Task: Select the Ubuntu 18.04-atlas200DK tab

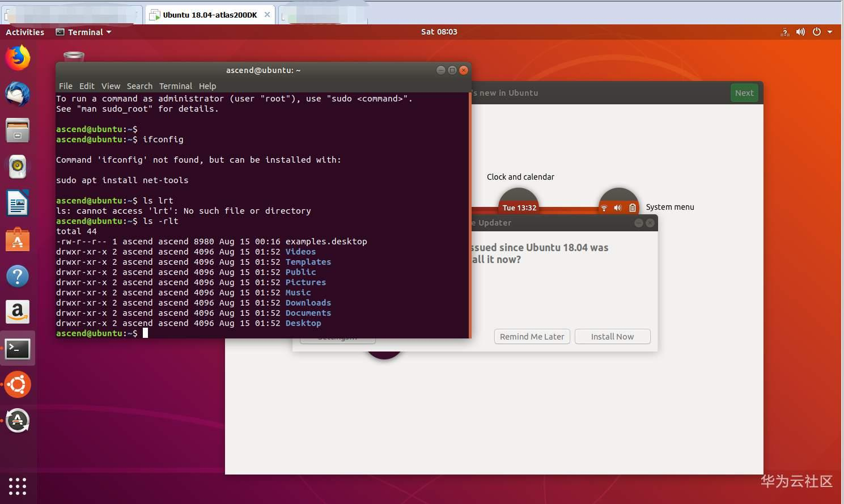Action: point(210,15)
